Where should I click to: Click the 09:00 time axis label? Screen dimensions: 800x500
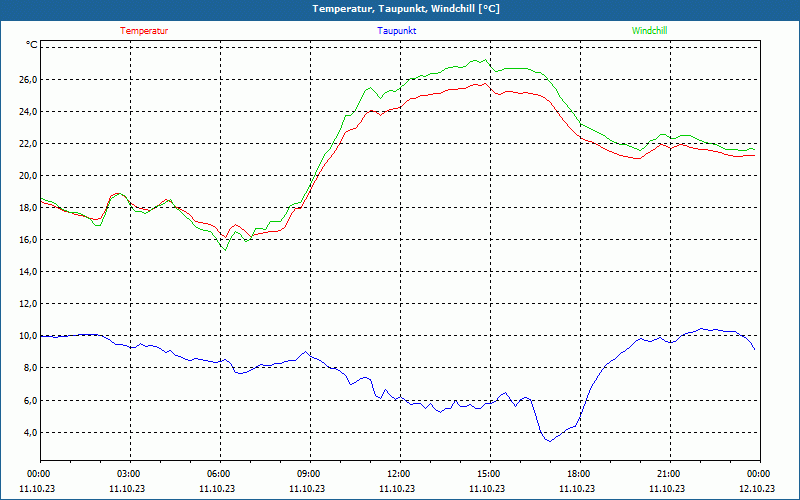coord(311,474)
